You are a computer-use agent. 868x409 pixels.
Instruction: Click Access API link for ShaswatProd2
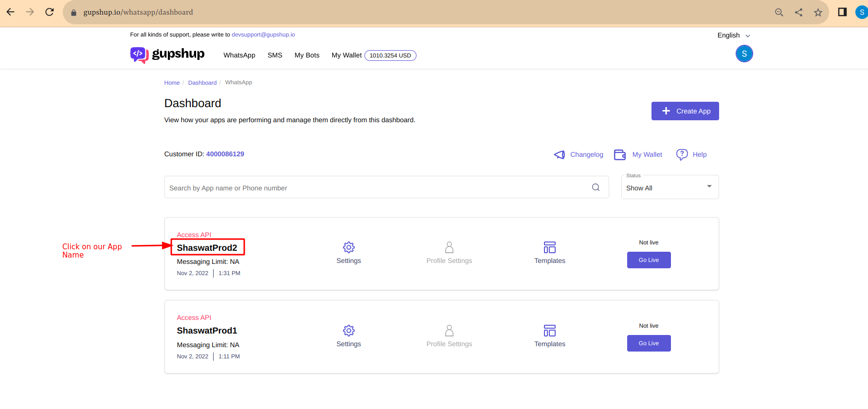pyautogui.click(x=194, y=235)
